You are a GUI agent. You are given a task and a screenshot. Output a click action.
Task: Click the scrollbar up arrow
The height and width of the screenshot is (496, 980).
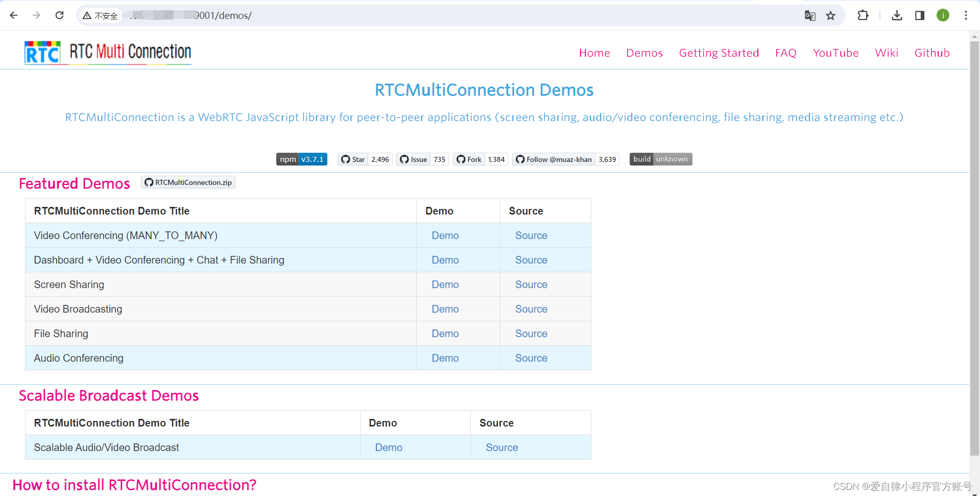click(x=974, y=36)
